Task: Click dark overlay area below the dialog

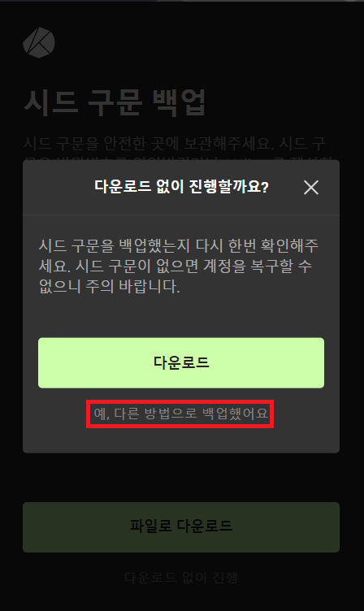Action: (x=181, y=478)
